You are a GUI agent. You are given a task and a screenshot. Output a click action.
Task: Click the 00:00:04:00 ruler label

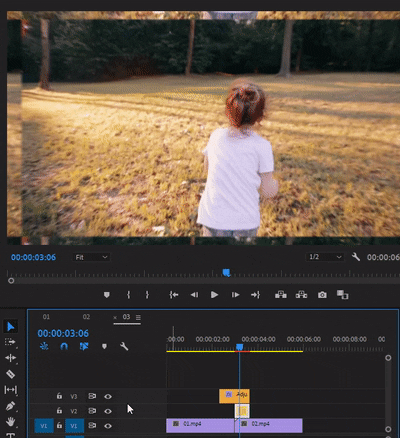tap(258, 339)
